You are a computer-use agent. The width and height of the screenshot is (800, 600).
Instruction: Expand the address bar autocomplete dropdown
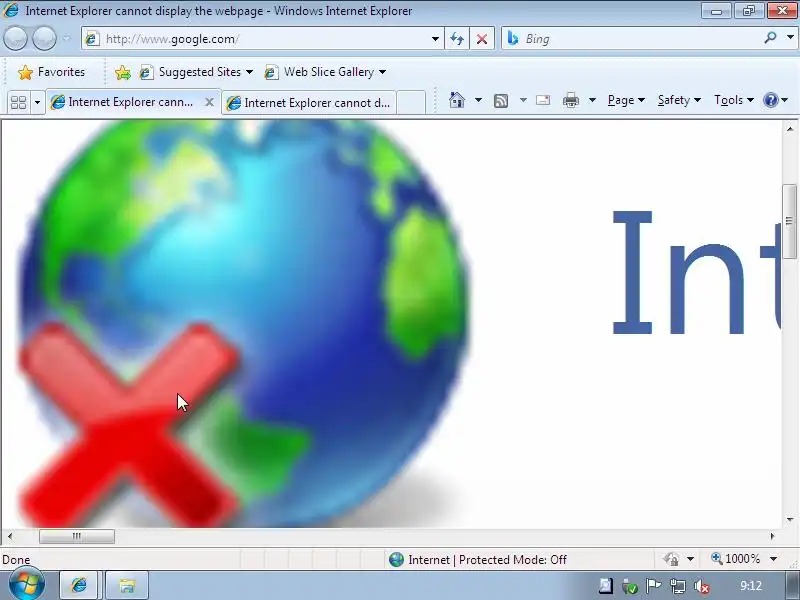point(435,39)
